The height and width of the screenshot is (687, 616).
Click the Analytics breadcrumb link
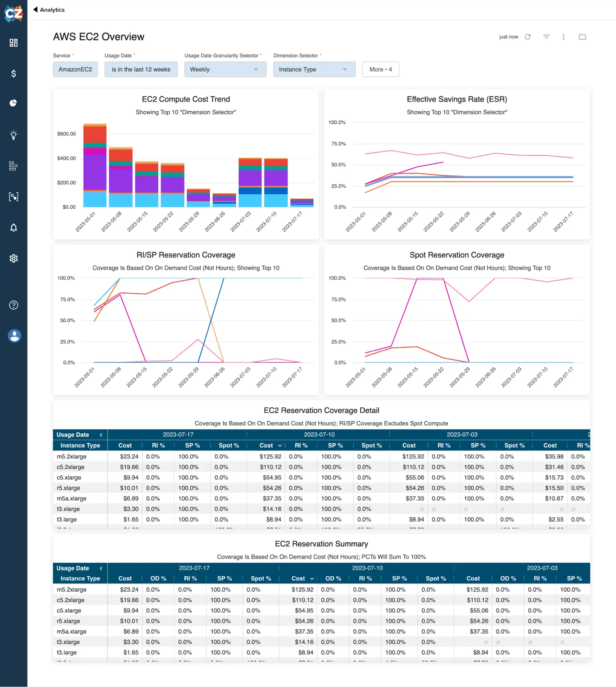tap(52, 10)
